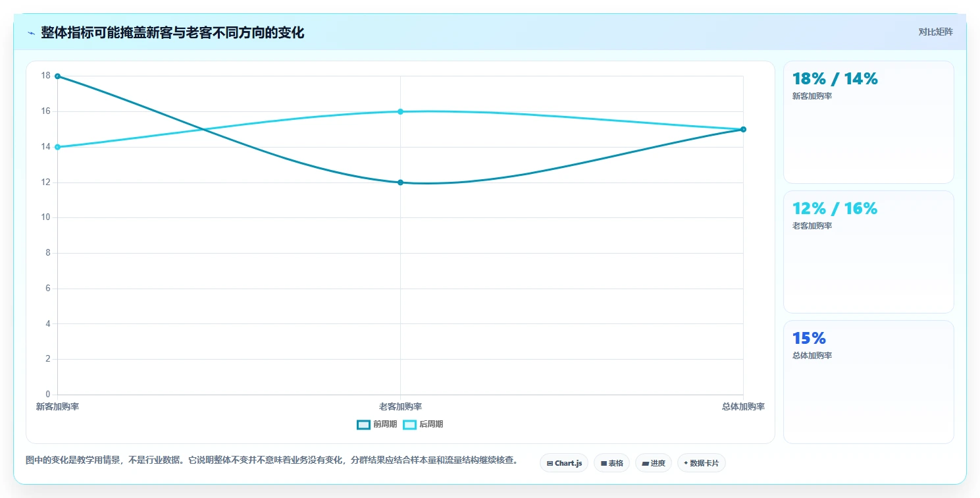
Task: Click the 前周期 data point at 12
Action: pos(400,182)
